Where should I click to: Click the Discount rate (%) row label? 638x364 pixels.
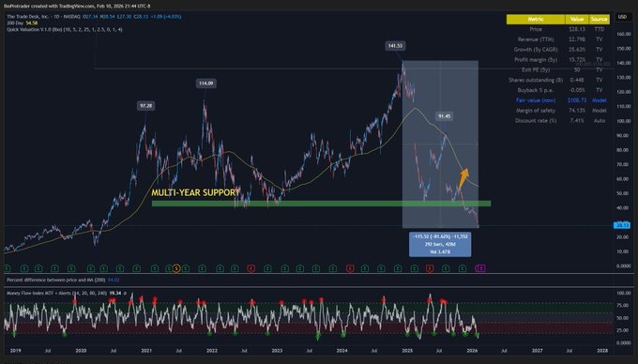point(536,121)
